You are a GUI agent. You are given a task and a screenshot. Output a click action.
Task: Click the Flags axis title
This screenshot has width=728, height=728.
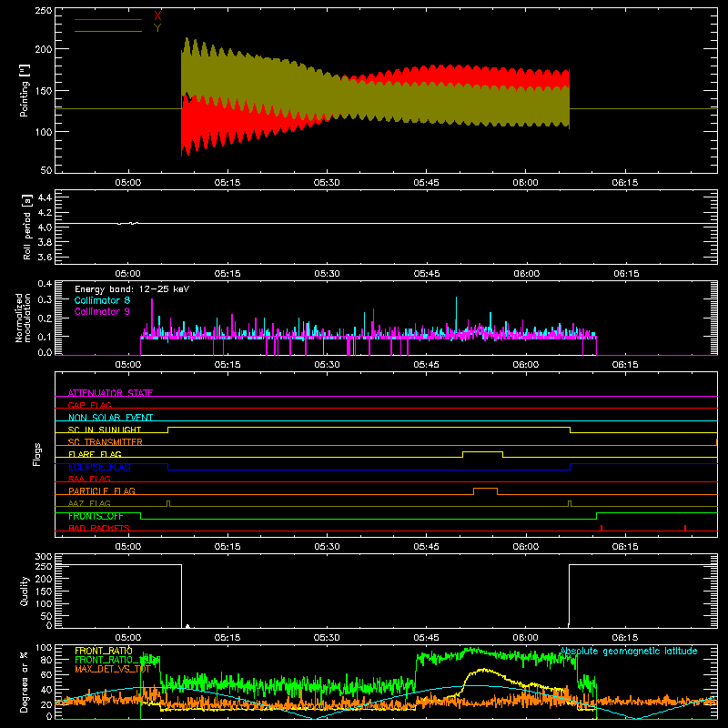tap(36, 454)
